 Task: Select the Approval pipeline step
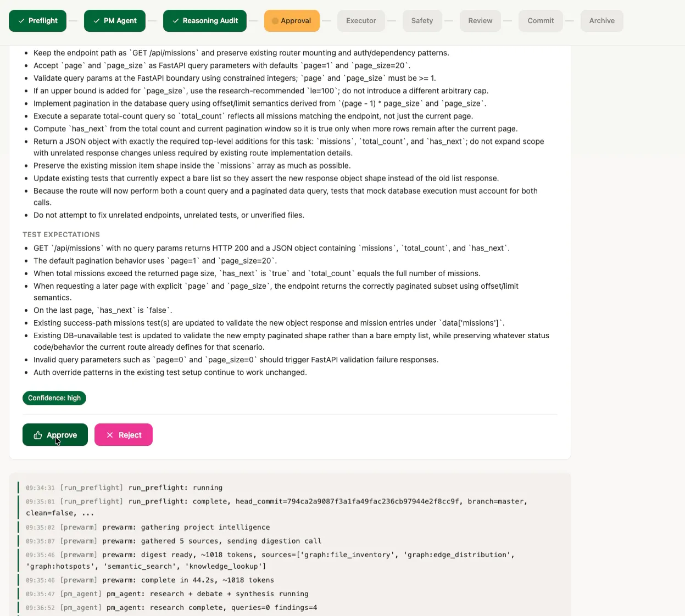pyautogui.click(x=292, y=21)
